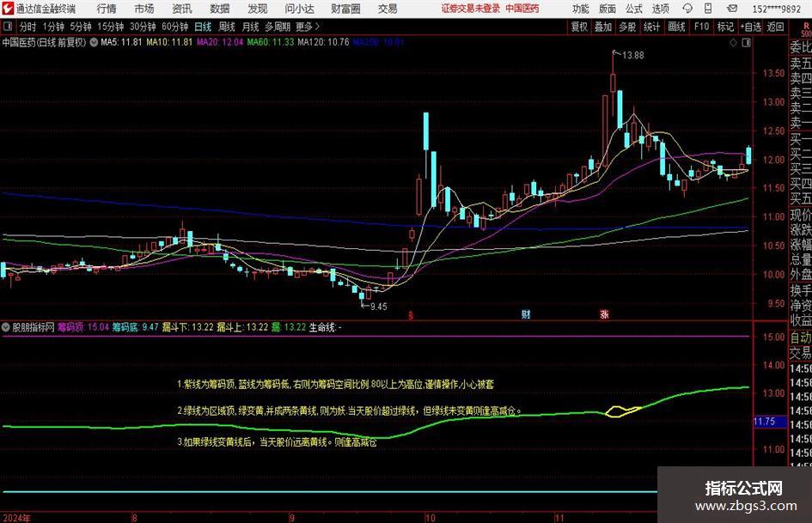Open dropdown circle beside 股朋指标网 indicator
The height and width of the screenshot is (523, 812).
(6, 327)
